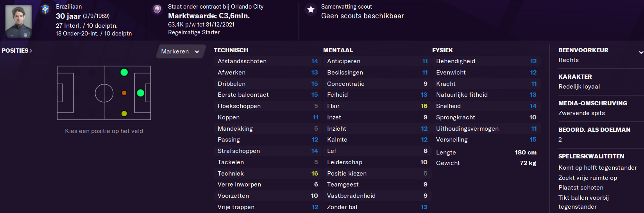Click the scout summary star icon

click(x=311, y=9)
